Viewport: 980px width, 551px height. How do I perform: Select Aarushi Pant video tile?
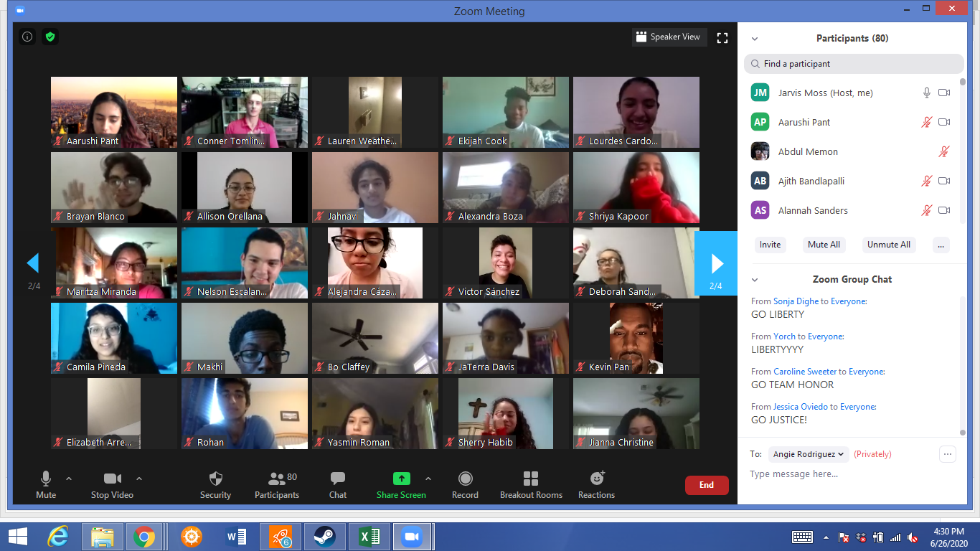114,112
